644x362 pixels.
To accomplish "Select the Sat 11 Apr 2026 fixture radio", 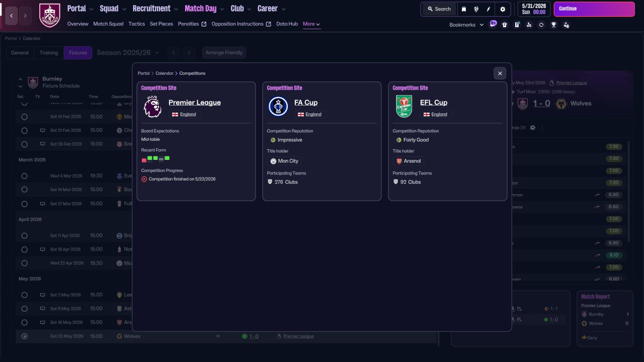I will pyautogui.click(x=24, y=235).
